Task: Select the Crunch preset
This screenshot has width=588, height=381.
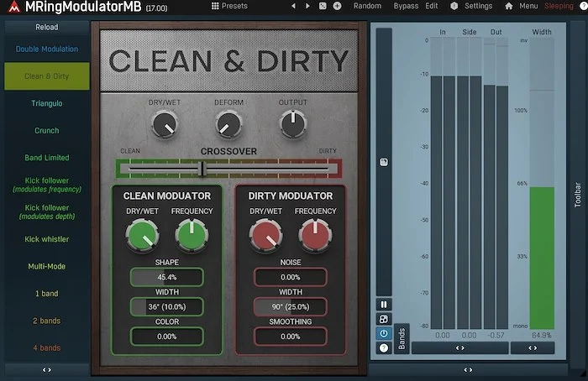Action: point(47,130)
